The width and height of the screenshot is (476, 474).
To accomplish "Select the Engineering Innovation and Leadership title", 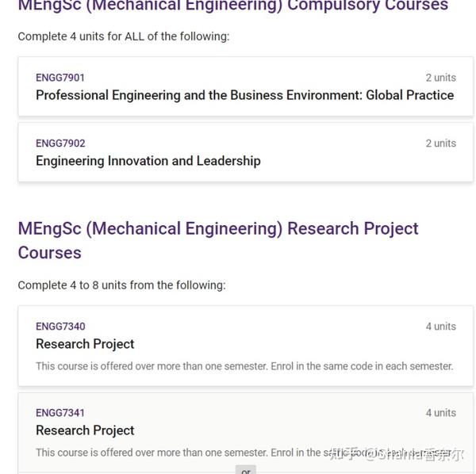I will click(148, 161).
